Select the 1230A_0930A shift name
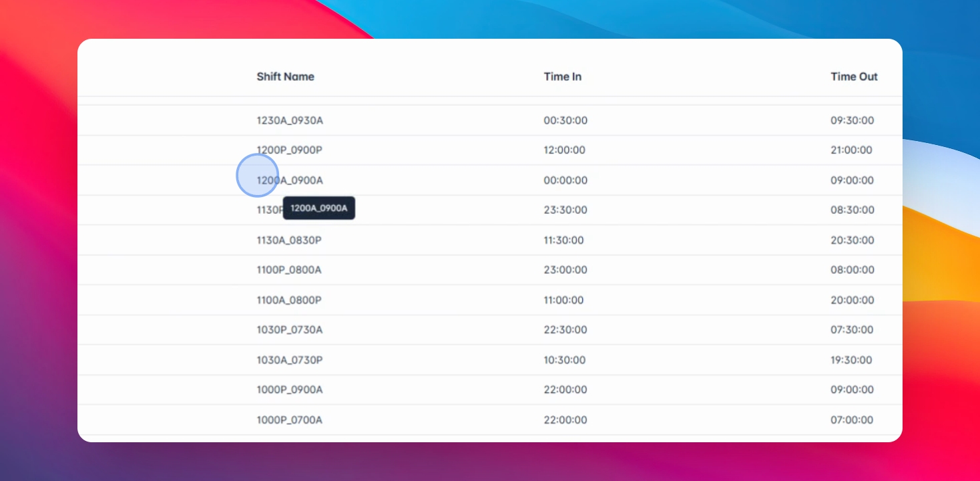 (x=290, y=121)
